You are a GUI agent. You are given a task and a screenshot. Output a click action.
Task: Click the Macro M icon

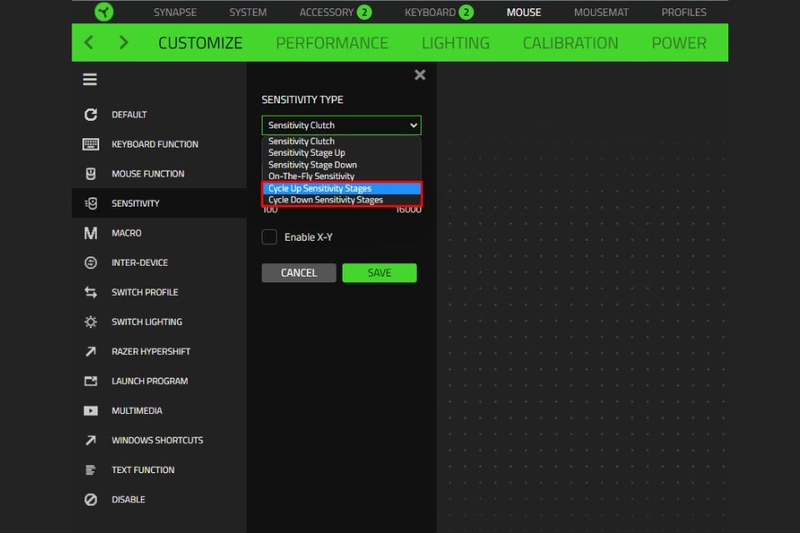91,233
